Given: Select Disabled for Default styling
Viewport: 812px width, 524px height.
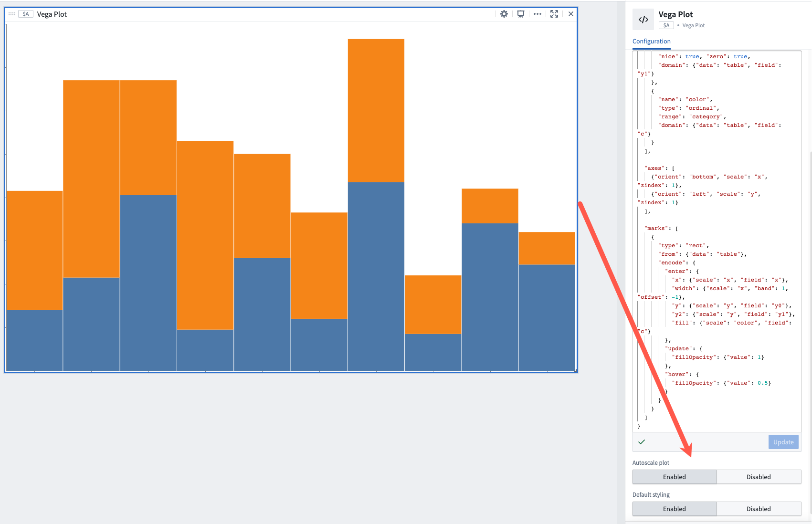Looking at the screenshot, I should 759,509.
